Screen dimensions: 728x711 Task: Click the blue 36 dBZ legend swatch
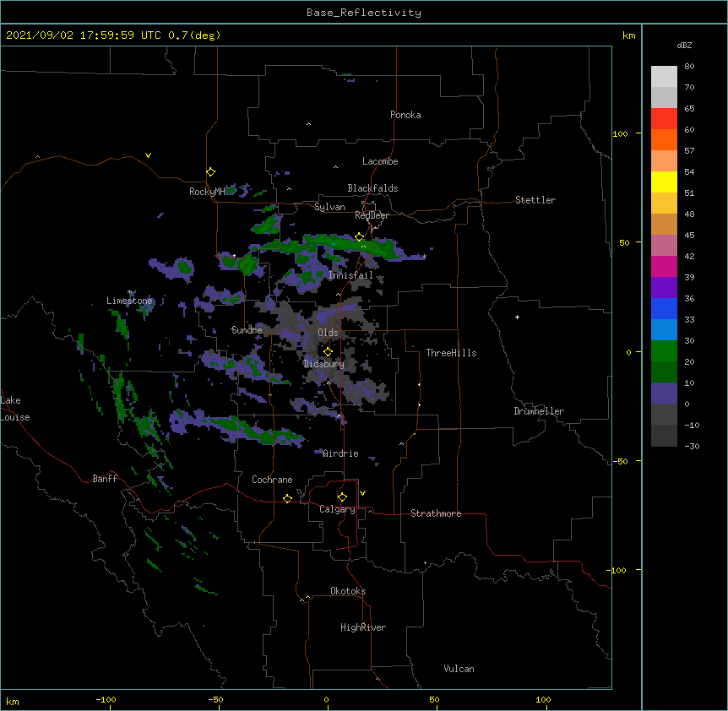click(x=664, y=308)
